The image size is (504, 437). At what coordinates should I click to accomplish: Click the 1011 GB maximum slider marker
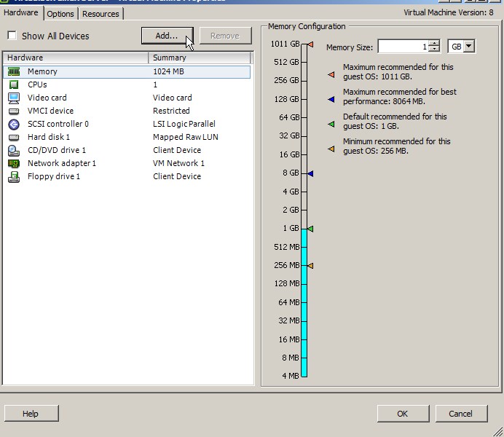click(x=310, y=44)
